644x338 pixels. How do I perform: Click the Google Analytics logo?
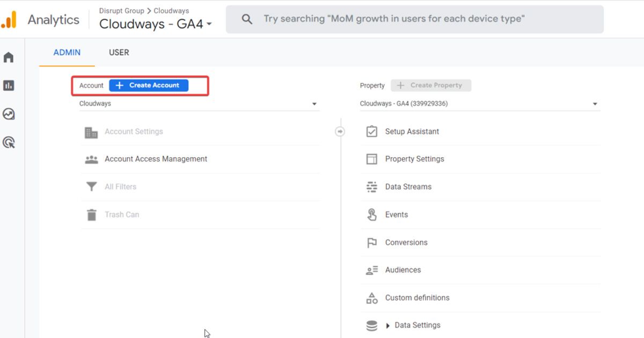point(9,20)
